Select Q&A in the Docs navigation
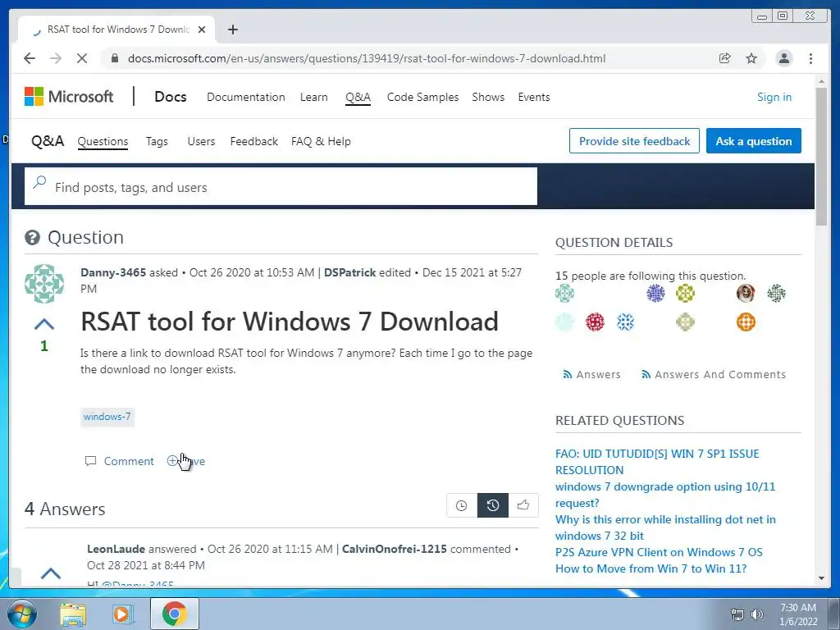Image resolution: width=840 pixels, height=630 pixels. (358, 97)
